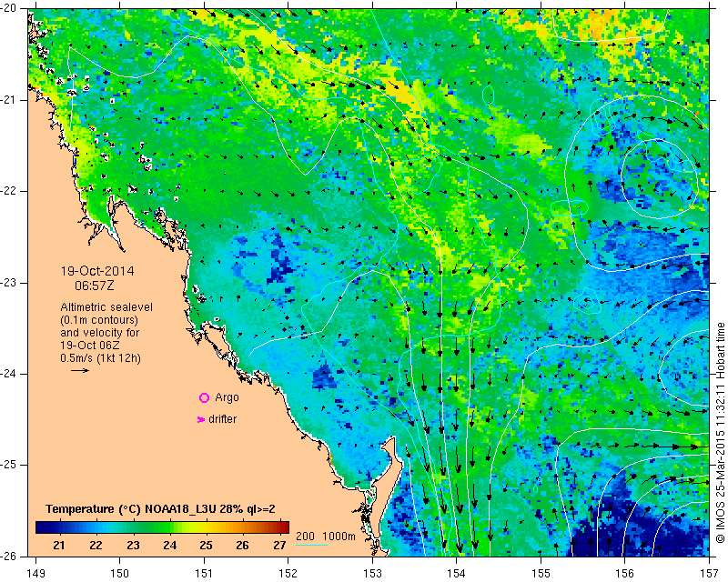Click the latitude axis label -24
The image size is (728, 582).
pyautogui.click(x=9, y=374)
